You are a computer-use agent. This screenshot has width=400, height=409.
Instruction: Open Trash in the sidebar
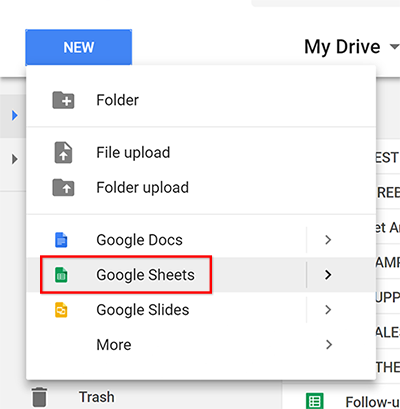pos(97,397)
